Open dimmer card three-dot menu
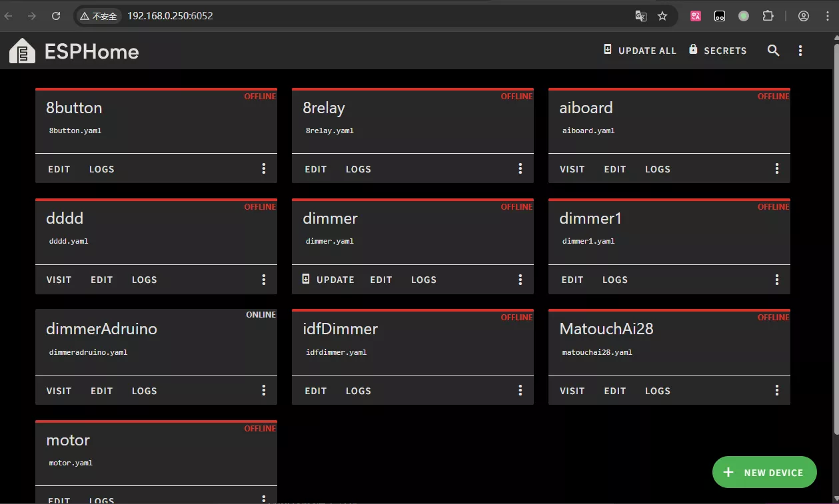 (x=520, y=280)
